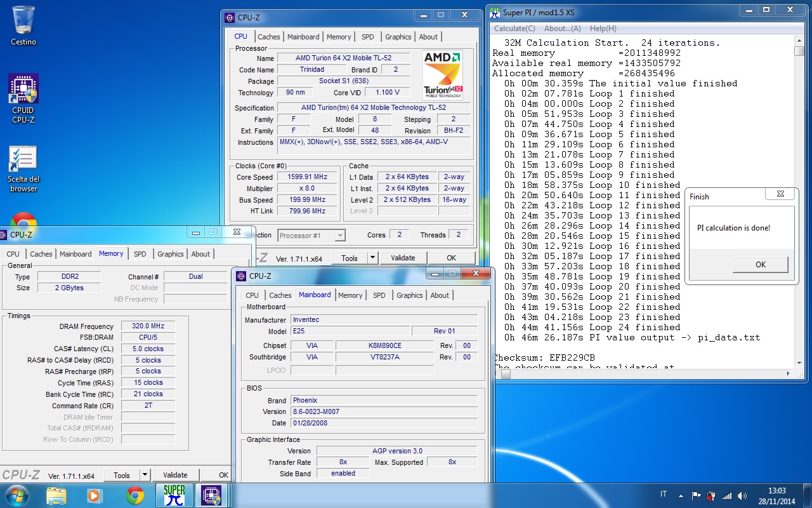Switch to CPU-Z taskbar button
812x508 pixels.
coord(211,495)
